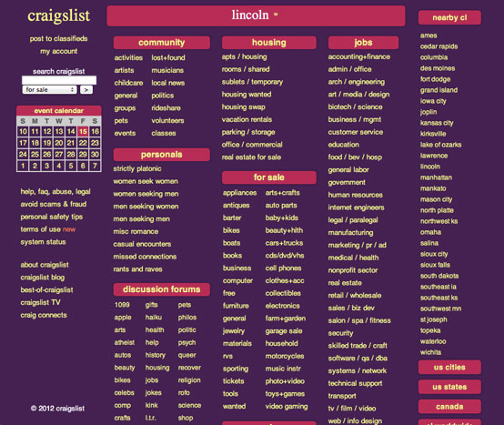Open 'furniture' for sale listings
504x425 pixels.
pos(236,306)
